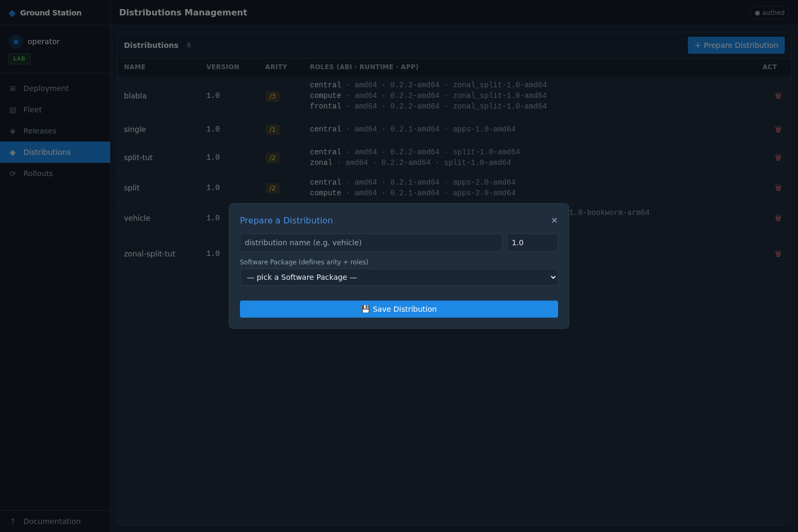Click the NAME column header
Image resolution: width=798 pixels, height=532 pixels.
coord(135,67)
